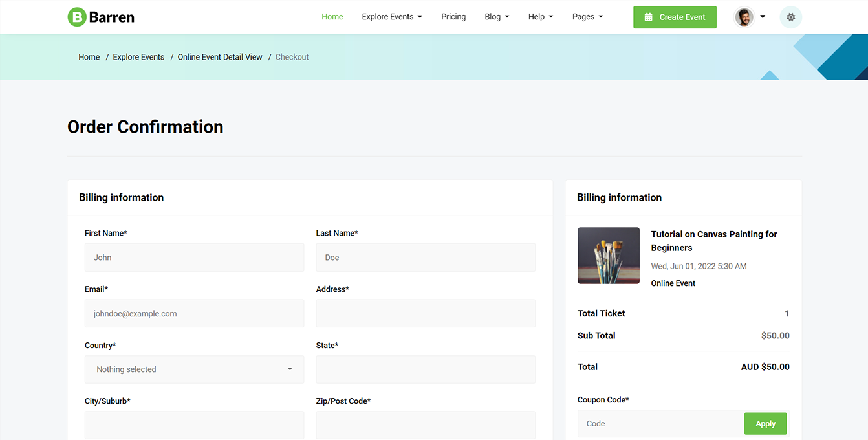
Task: Click the Barren logo icon
Action: 77,17
